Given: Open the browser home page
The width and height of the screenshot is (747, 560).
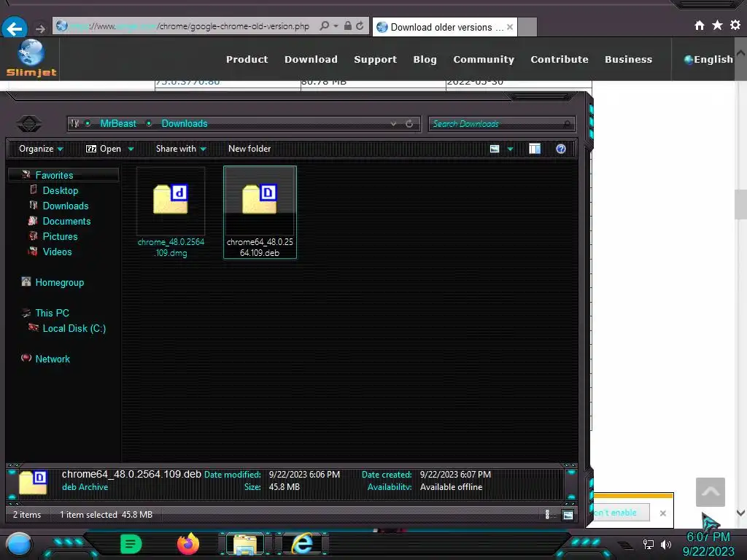Looking at the screenshot, I should click(x=700, y=26).
